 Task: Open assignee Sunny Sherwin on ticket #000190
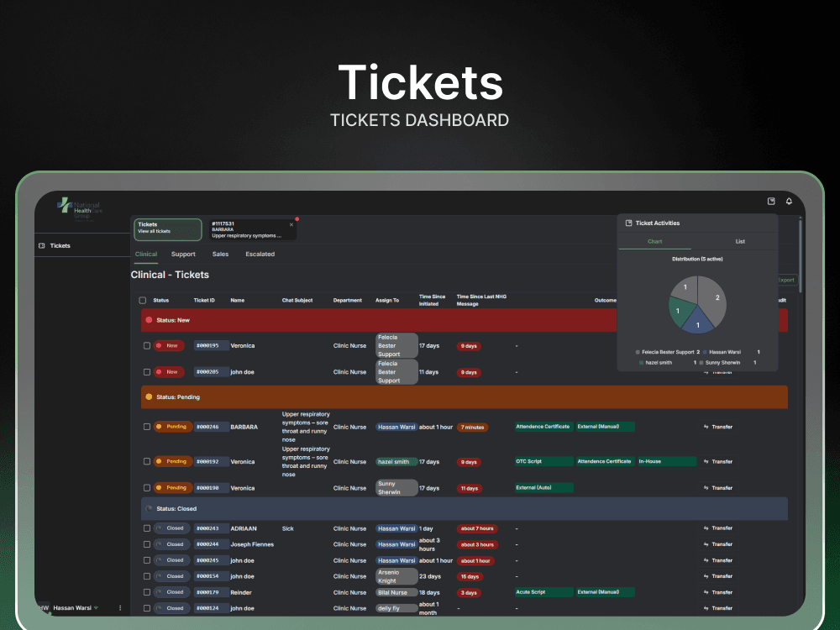pyautogui.click(x=396, y=488)
